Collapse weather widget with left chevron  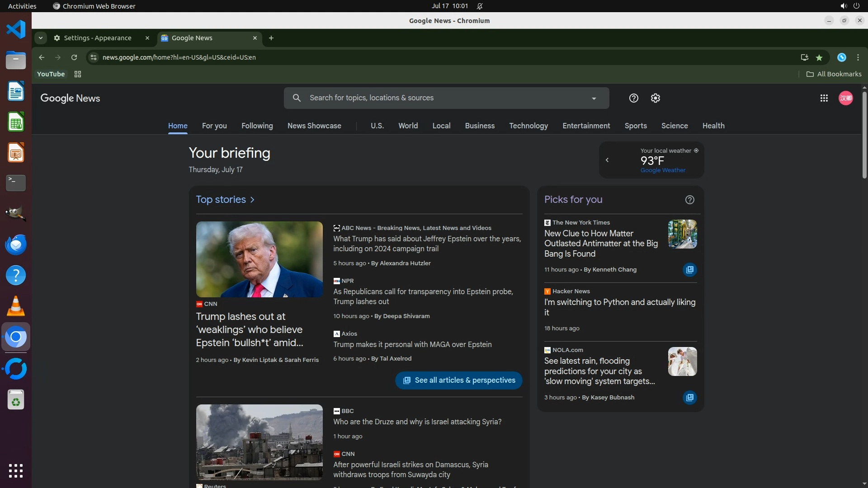tap(607, 160)
